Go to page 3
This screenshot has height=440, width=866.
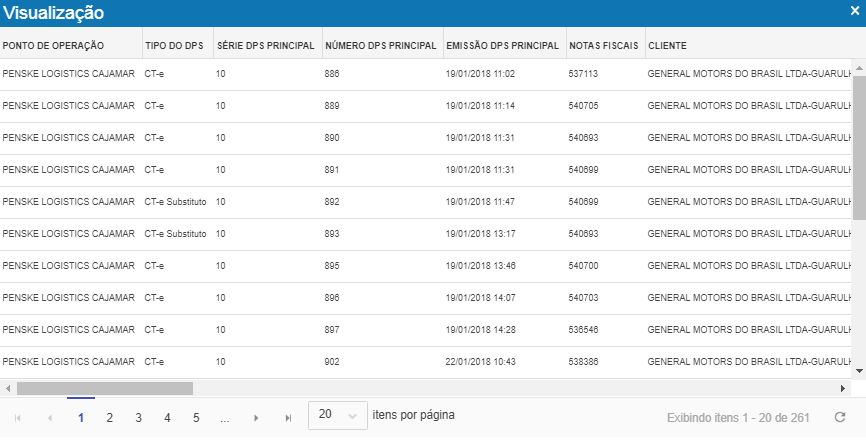(x=138, y=418)
